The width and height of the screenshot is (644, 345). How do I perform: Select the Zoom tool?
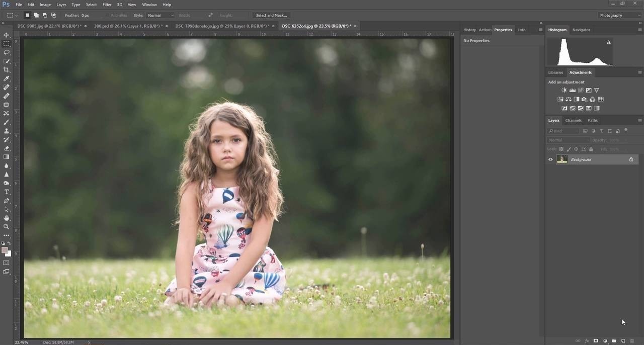click(x=7, y=226)
